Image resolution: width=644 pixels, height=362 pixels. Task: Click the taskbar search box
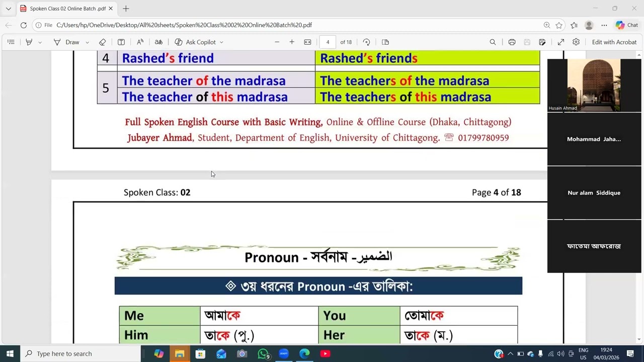80,353
